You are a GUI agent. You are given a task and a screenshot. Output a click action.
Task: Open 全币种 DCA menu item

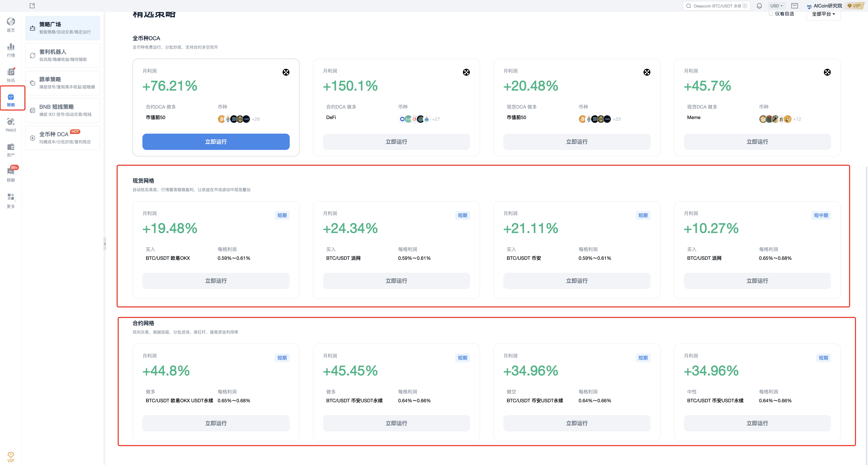pyautogui.click(x=63, y=138)
